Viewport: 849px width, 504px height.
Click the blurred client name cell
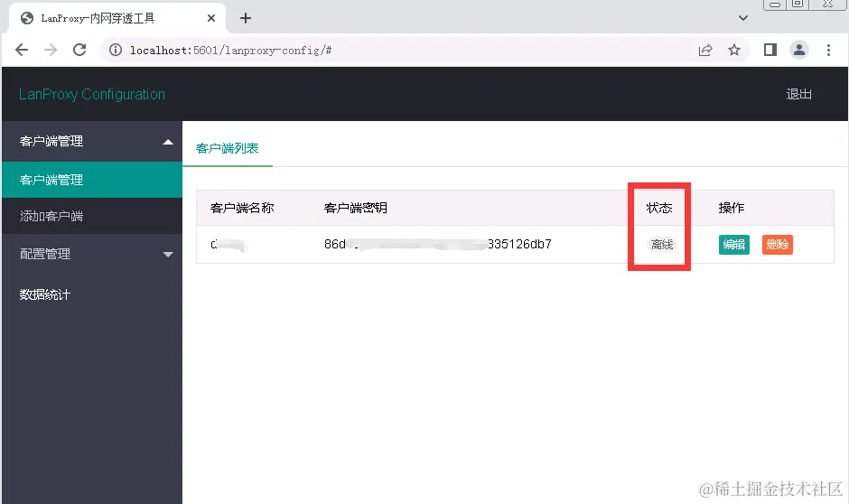(x=229, y=245)
